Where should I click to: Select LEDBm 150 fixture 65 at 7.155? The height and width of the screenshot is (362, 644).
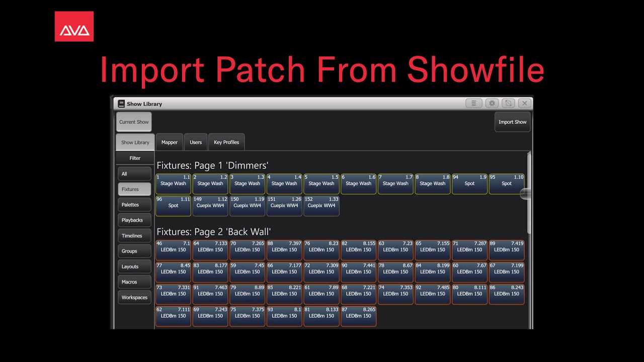pos(433,250)
